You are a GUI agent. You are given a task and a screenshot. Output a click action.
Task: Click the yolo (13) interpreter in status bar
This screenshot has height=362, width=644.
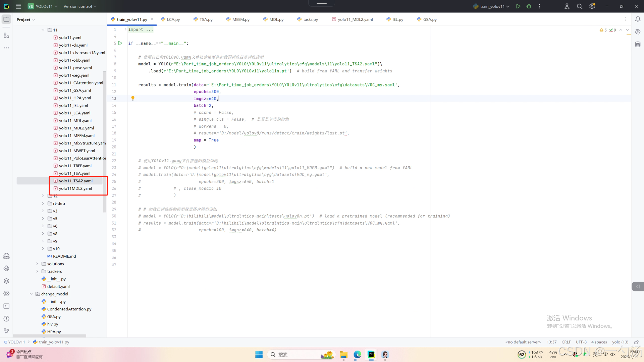(620, 342)
